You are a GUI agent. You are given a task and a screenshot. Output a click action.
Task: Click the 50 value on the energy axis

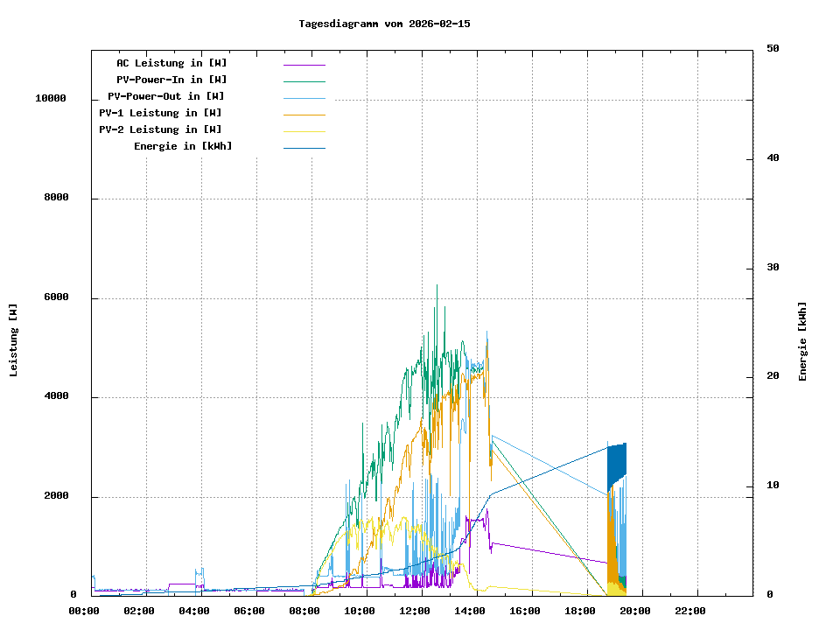[x=773, y=49]
